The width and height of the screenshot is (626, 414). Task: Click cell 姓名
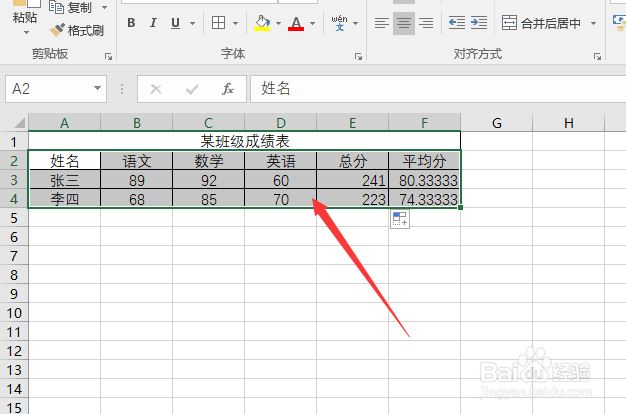point(64,161)
